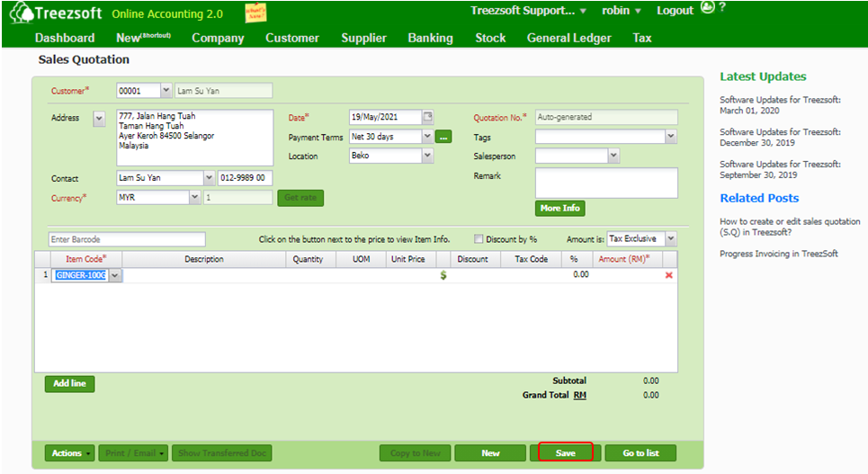This screenshot has height=474, width=868.
Task: Click the More Info button
Action: [559, 208]
